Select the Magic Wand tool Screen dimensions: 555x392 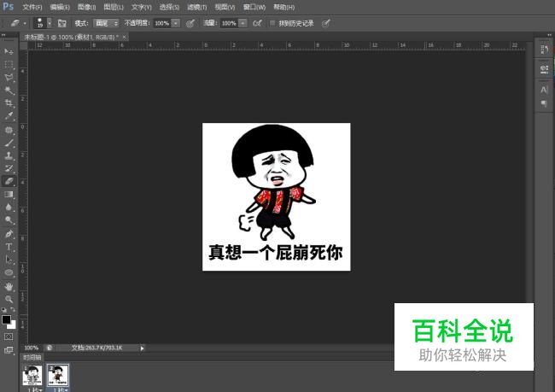(x=9, y=91)
